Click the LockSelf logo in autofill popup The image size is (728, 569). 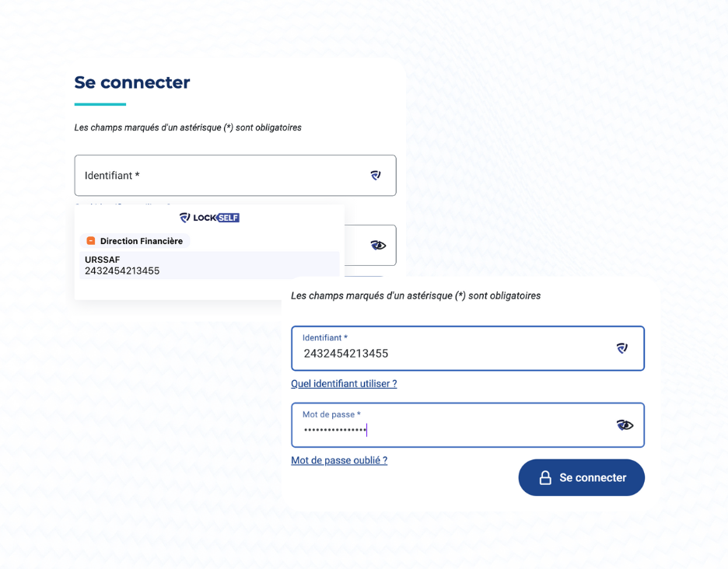(209, 218)
